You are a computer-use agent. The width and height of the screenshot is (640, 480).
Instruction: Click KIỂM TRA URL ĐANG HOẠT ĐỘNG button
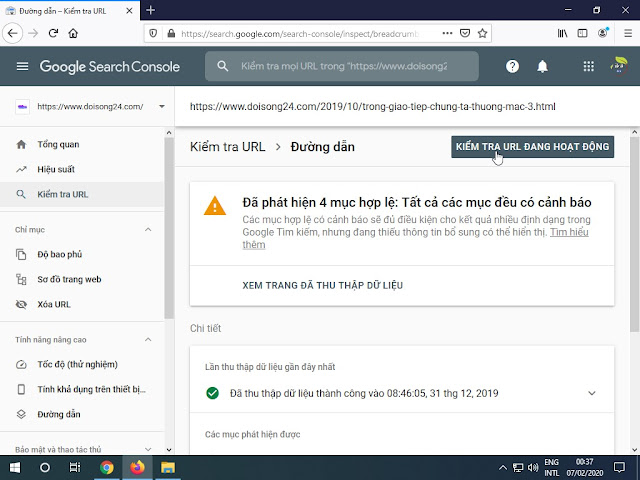tap(532, 147)
